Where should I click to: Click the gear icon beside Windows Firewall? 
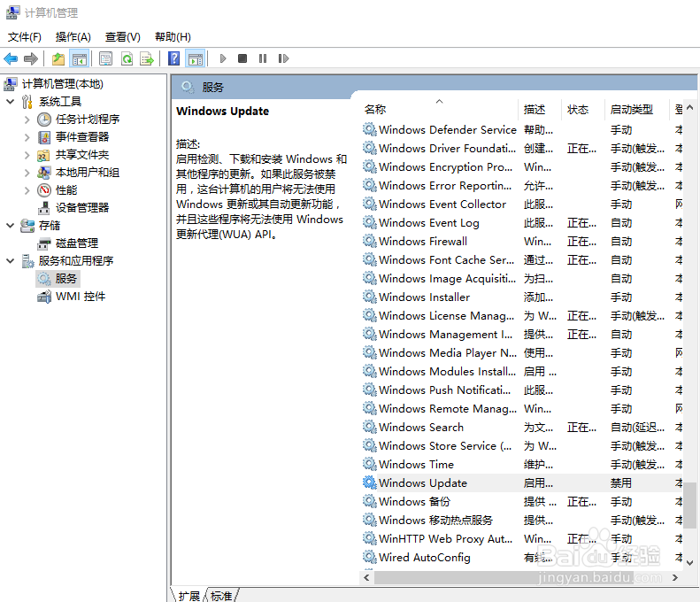369,241
